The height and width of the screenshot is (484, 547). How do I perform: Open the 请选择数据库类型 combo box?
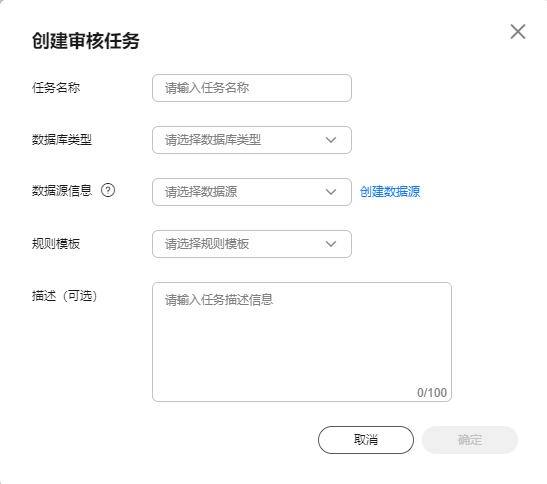tap(252, 140)
